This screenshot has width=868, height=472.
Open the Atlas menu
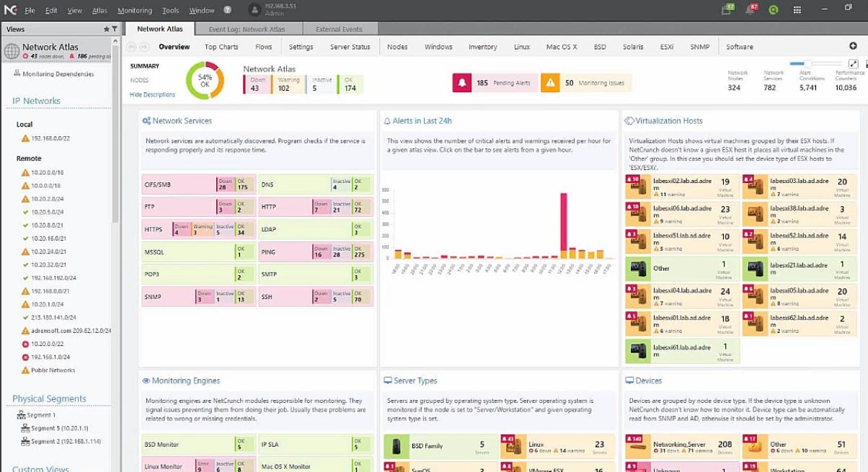[x=99, y=11]
